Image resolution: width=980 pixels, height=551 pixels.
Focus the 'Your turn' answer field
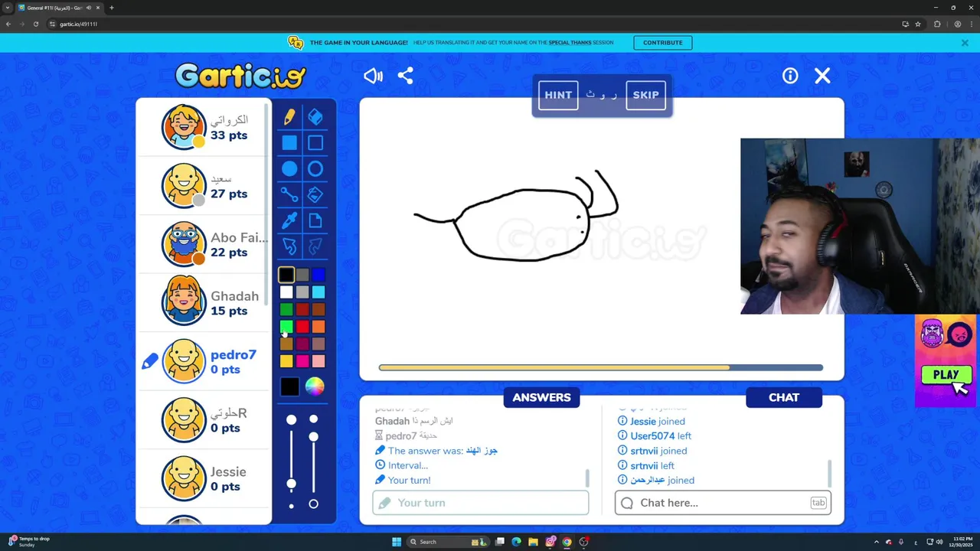click(481, 503)
